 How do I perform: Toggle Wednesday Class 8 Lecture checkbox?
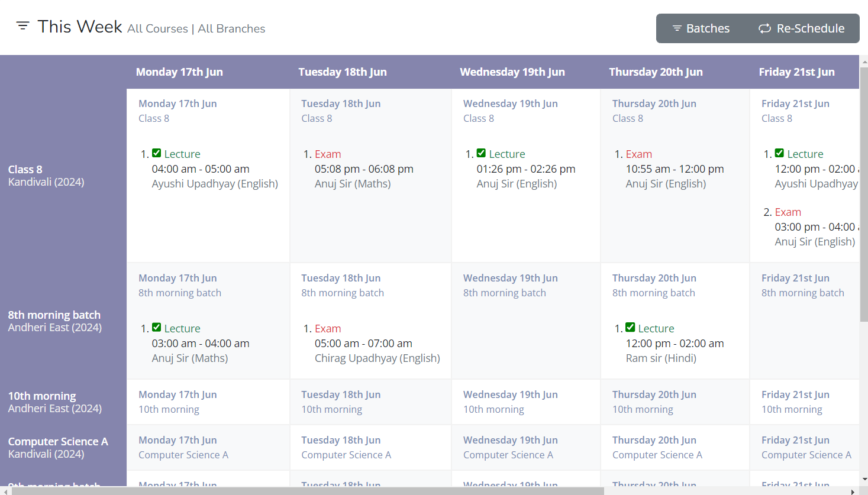[481, 153]
